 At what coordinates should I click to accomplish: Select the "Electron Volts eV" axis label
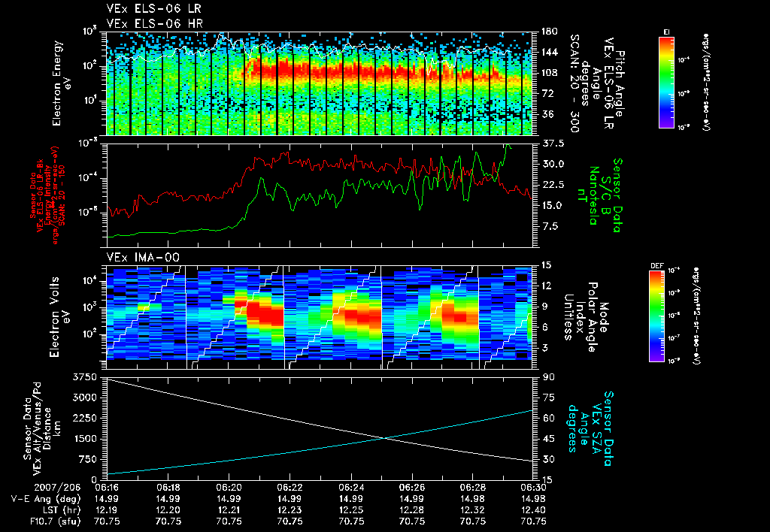[59, 317]
